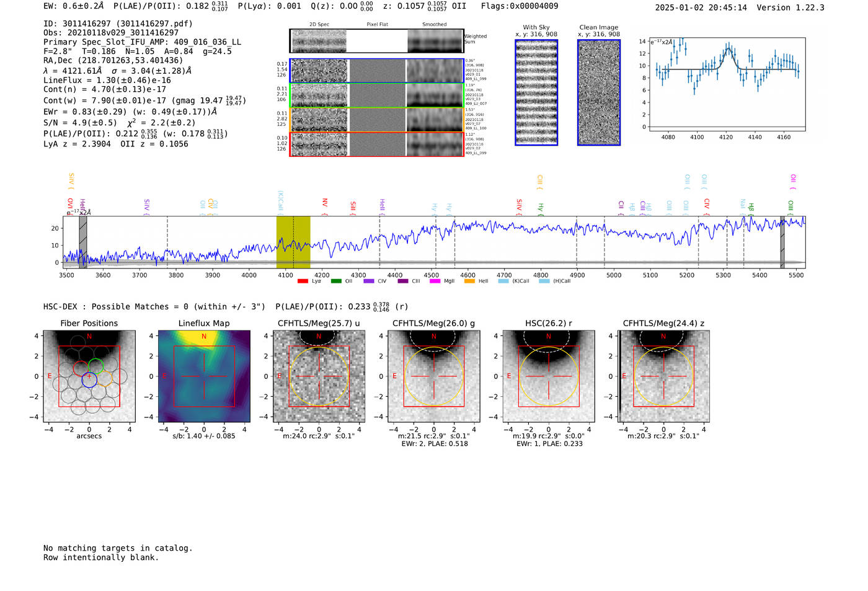Open the Clean Image cutout
868x591 pixels.
point(599,92)
